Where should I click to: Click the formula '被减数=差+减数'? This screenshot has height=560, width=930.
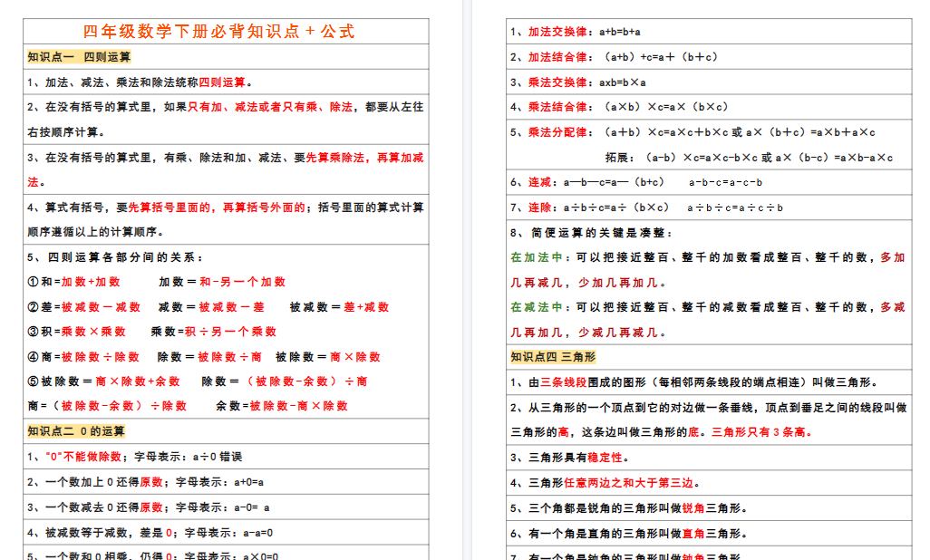(339, 307)
